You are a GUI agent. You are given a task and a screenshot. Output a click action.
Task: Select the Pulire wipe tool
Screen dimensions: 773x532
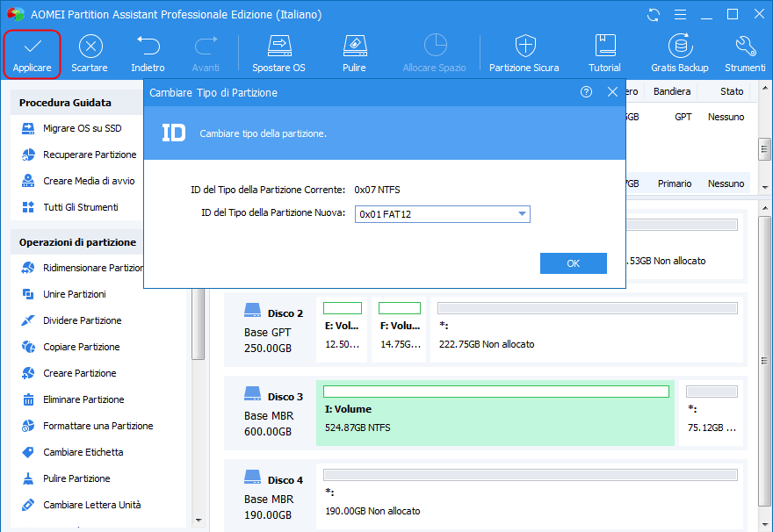(355, 54)
